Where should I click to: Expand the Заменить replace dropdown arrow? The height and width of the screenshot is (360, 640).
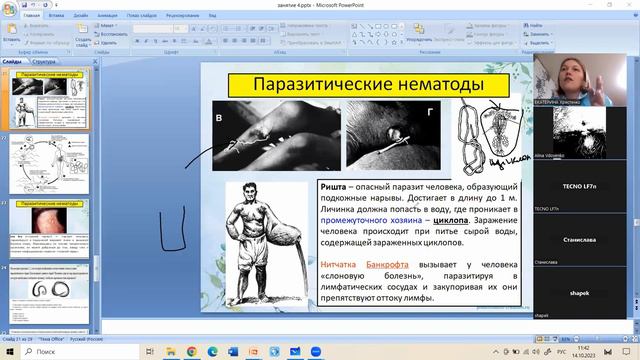[x=551, y=34]
